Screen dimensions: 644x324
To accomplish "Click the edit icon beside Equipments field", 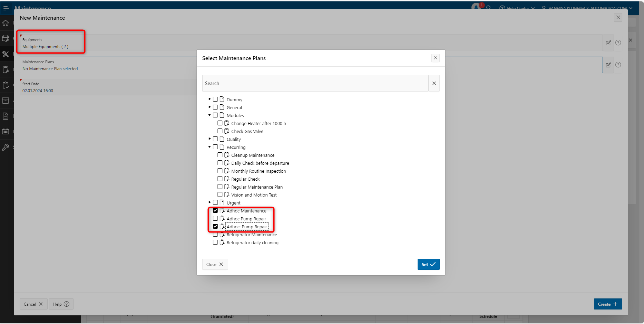I will pos(608,43).
